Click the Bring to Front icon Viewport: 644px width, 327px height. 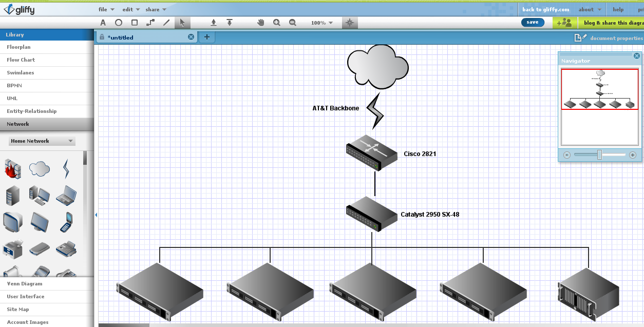pos(213,23)
